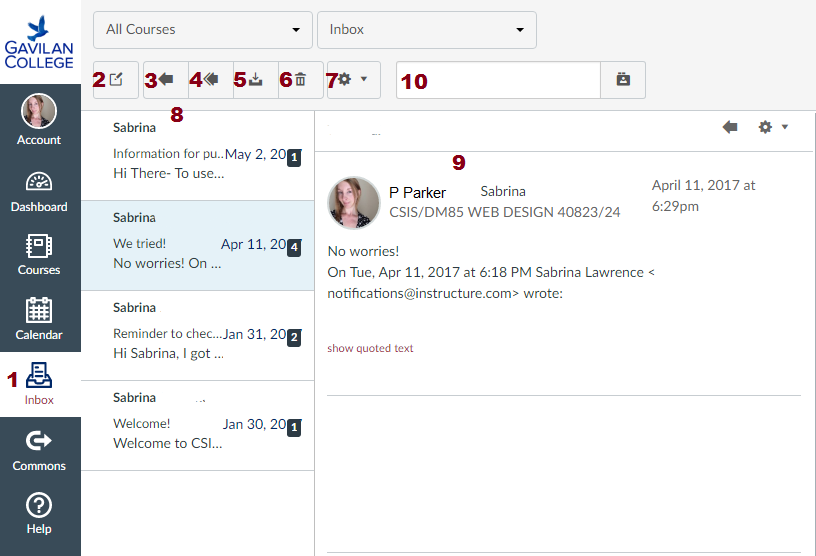The image size is (816, 556).
Task: Open Calendar from the sidebar
Action: tap(39, 319)
